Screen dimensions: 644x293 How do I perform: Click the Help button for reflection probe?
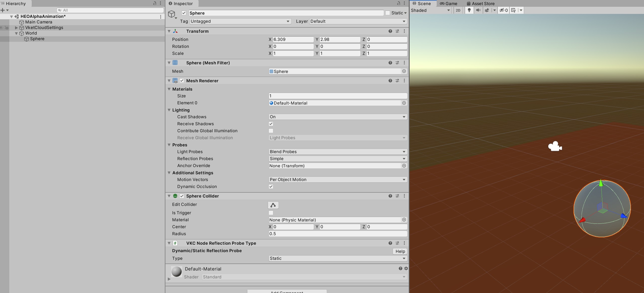[400, 251]
